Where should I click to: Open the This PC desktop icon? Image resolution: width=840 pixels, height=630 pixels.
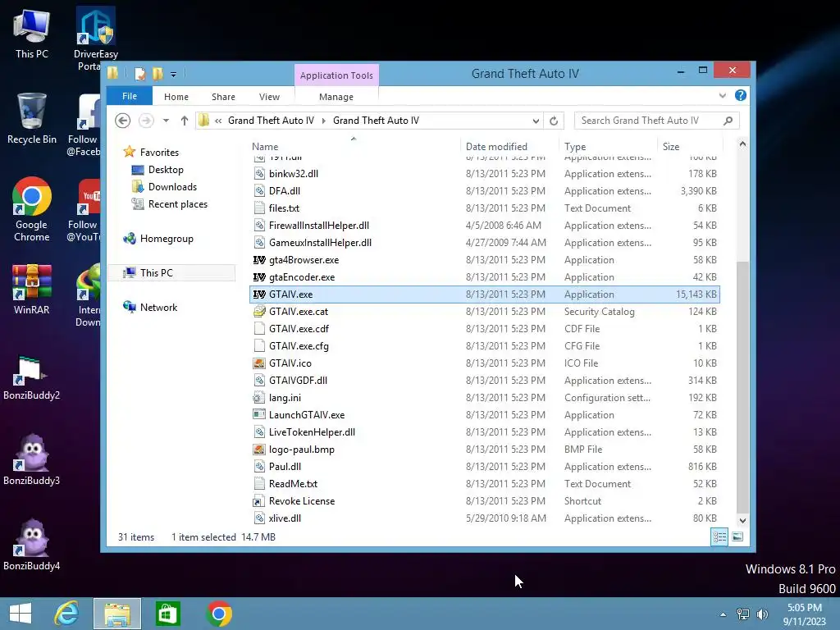pos(32,33)
